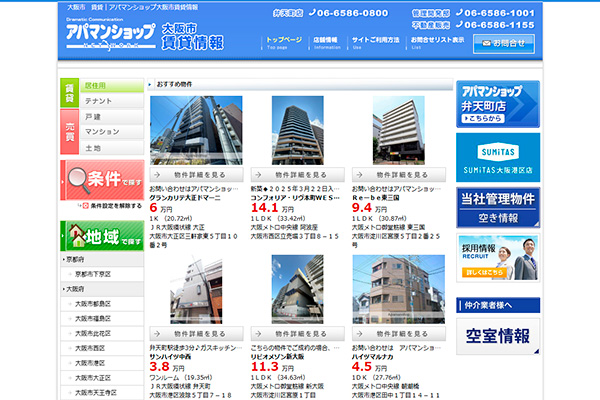Collapse the 大阪府 region heading
This screenshot has width=600, height=400.
(102, 289)
